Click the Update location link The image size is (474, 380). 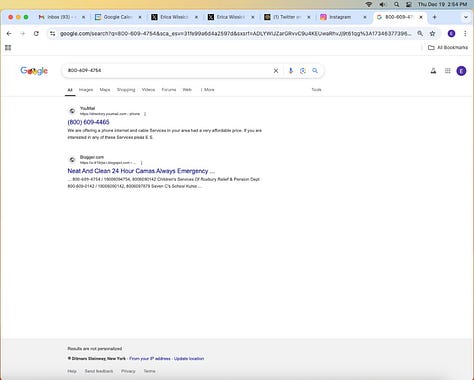coord(189,359)
